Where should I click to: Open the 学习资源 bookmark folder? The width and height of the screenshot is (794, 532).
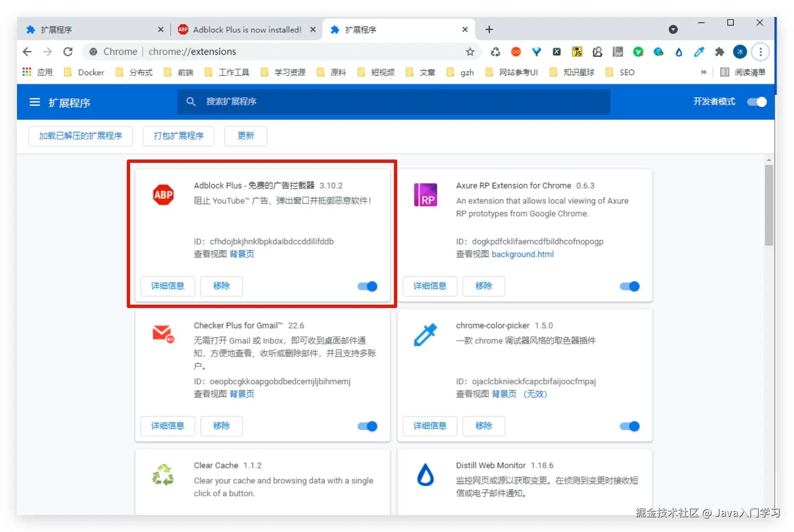[x=283, y=72]
